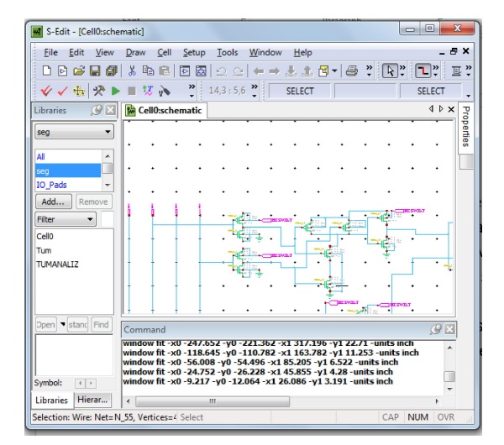Click the Command window vertical scrollbar thumb
504x445 pixels.
(x=449, y=376)
